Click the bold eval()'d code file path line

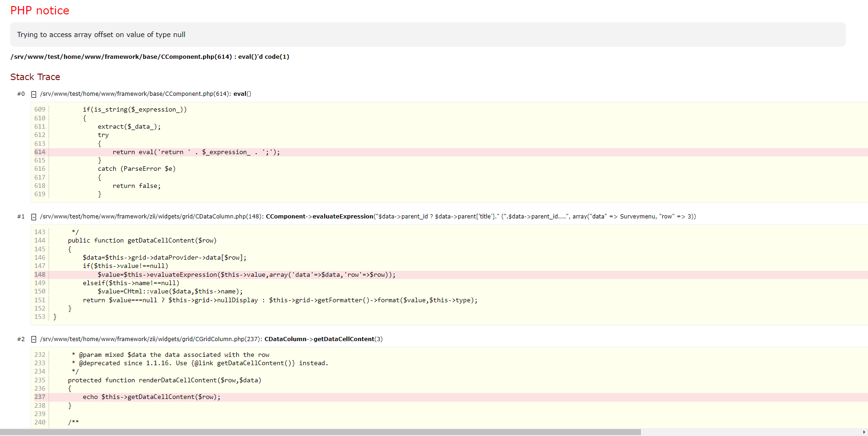(150, 57)
